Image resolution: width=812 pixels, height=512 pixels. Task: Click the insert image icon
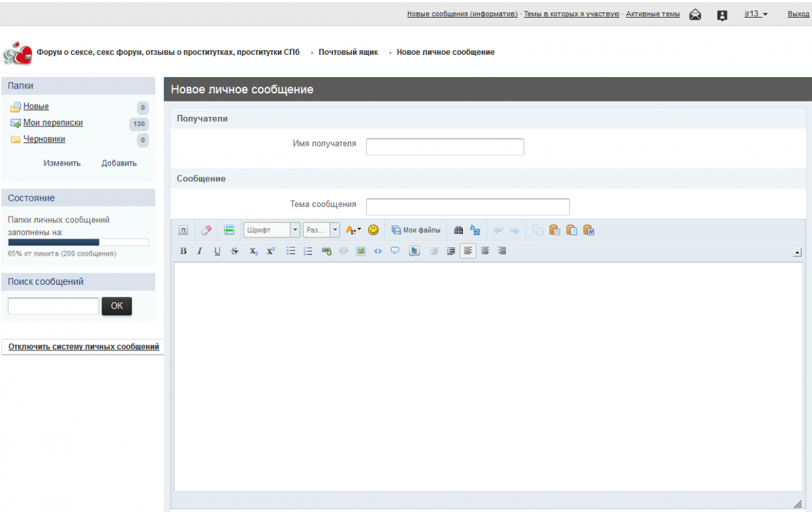tap(361, 251)
